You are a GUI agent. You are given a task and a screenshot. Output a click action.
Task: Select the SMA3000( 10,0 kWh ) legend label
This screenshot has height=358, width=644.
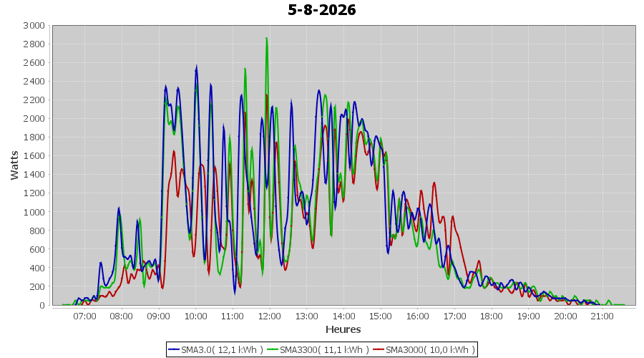click(431, 350)
